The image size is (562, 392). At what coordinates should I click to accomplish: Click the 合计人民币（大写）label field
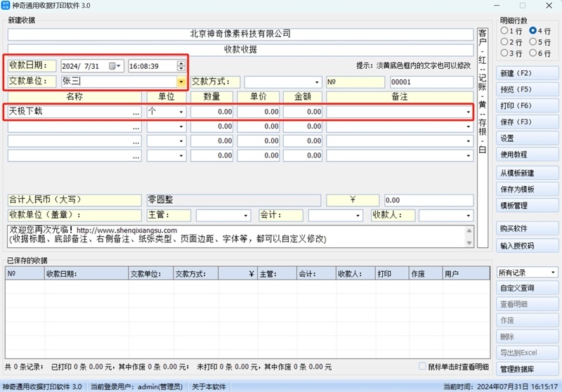(x=74, y=200)
